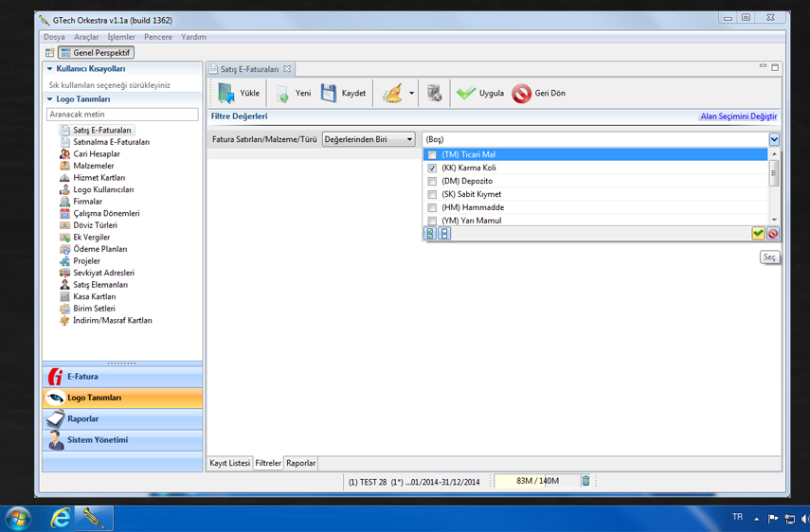Screen dimensions: 810x532
Task: Open the broom icon dropdown arrow
Action: click(411, 94)
